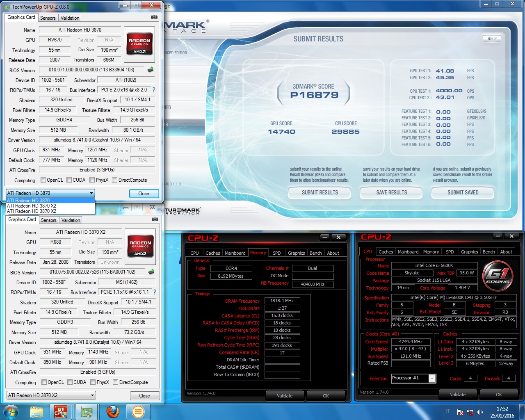525x420 pixels.
Task: Click the BIOS save chip icon in the HD 3870 window
Action: coord(151,70)
